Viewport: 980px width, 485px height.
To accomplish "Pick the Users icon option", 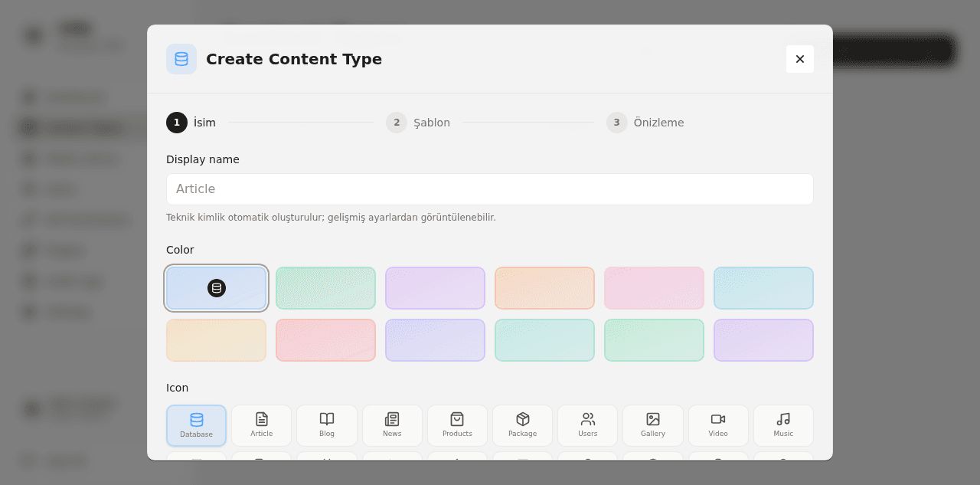I will click(588, 425).
